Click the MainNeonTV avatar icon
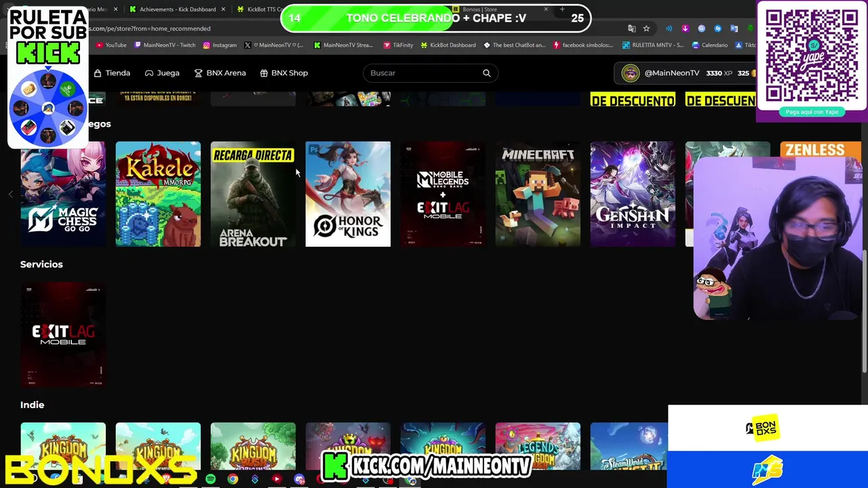Image resolution: width=868 pixels, height=488 pixels. tap(631, 73)
